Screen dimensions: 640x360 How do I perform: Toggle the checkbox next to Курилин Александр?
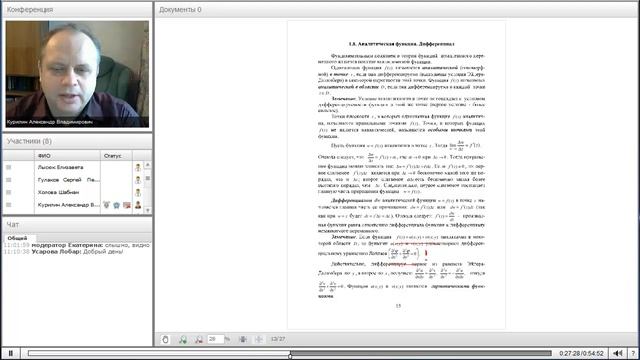[x=9, y=205]
